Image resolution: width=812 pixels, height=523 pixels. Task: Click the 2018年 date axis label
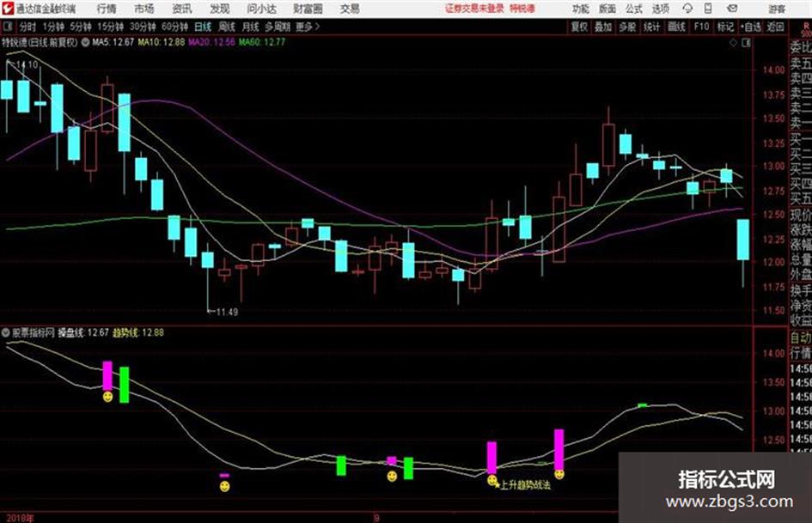pyautogui.click(x=20, y=518)
